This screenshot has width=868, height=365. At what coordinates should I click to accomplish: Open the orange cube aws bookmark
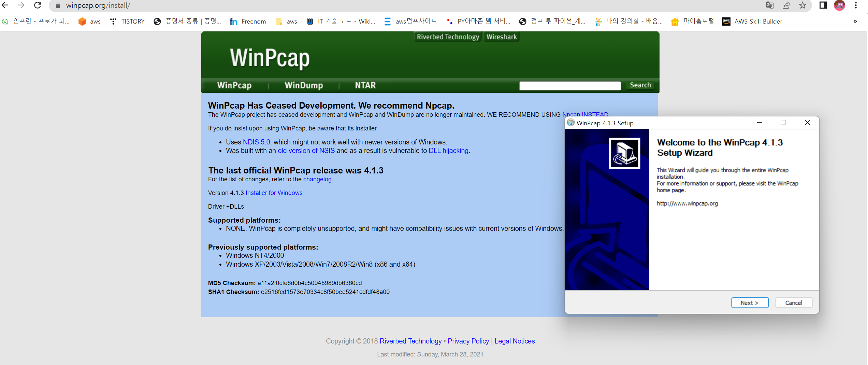(89, 21)
